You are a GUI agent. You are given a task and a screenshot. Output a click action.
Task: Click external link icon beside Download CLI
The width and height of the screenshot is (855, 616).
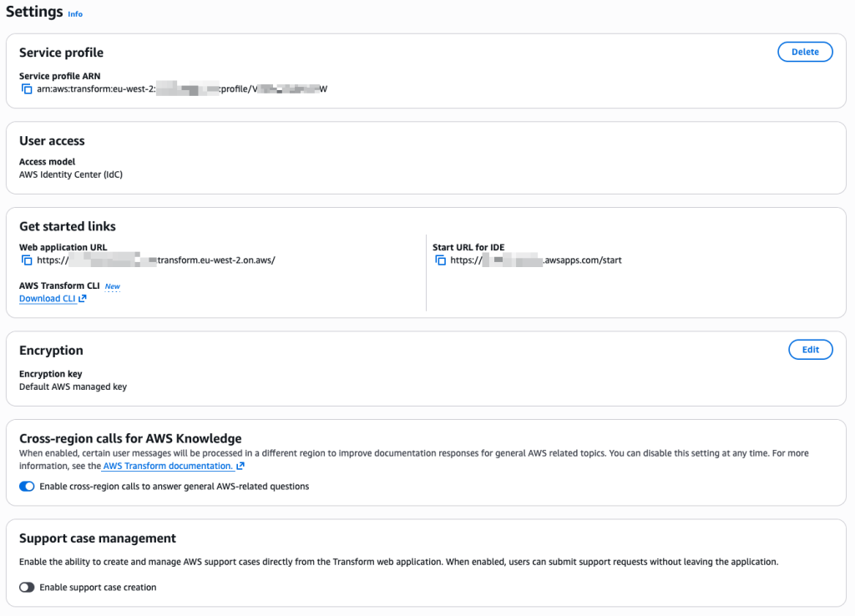(83, 299)
